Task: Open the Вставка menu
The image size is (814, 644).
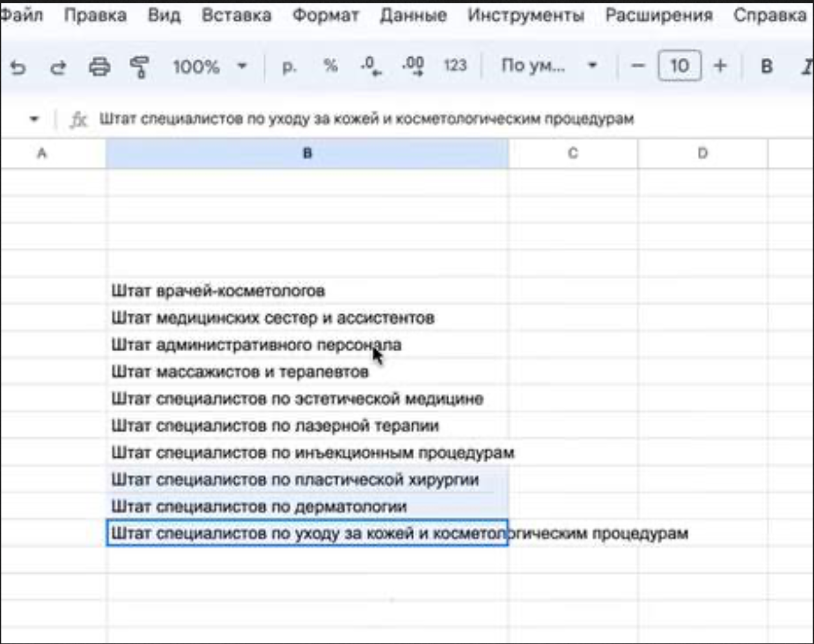Action: [236, 16]
